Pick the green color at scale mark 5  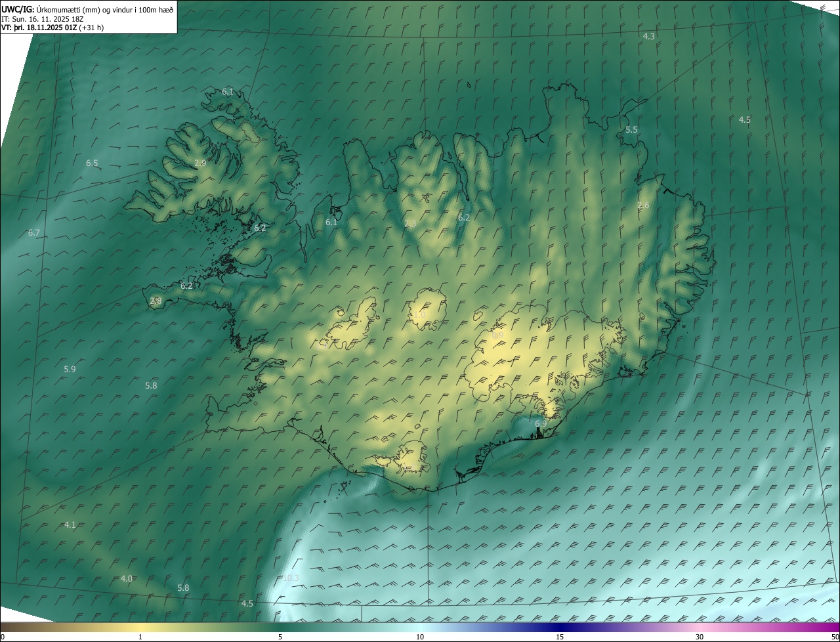click(280, 627)
